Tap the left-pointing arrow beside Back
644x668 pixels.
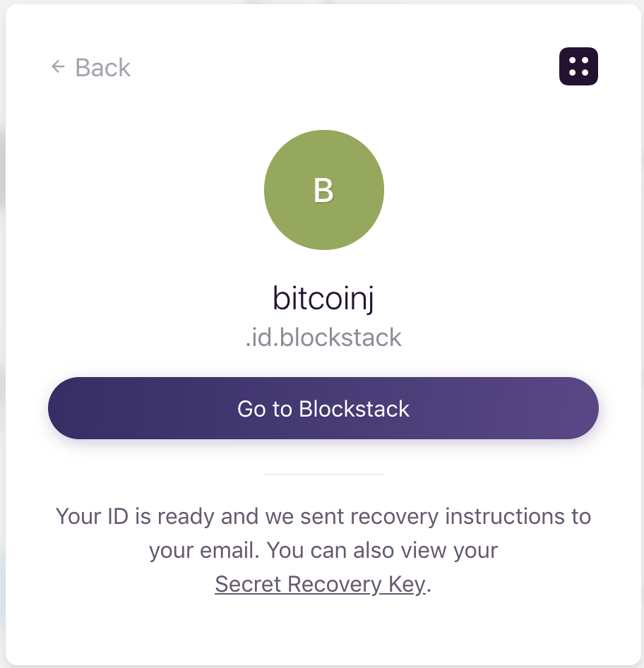(x=56, y=67)
